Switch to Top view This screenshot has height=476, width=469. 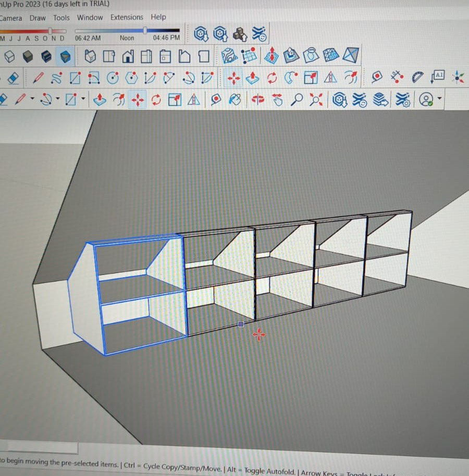(x=109, y=56)
